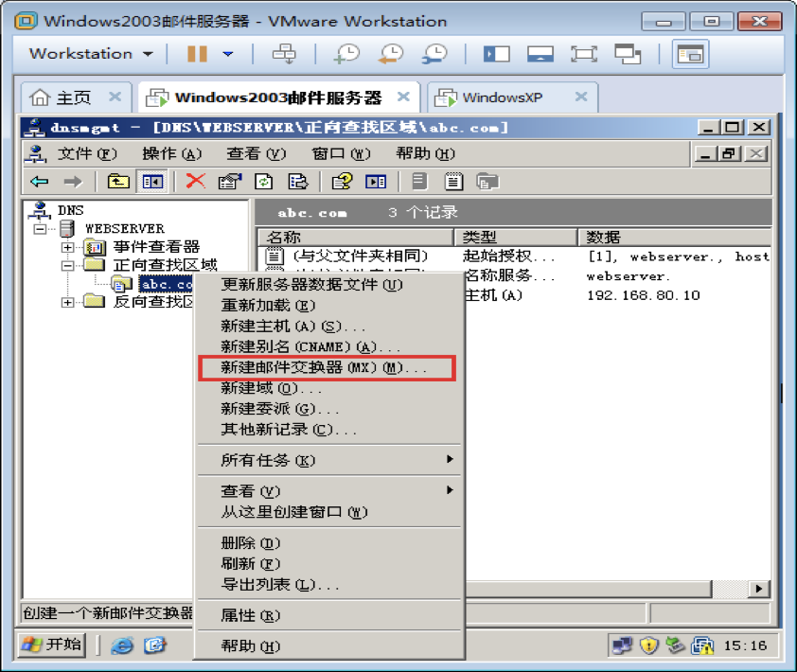
Task: Close the WindowsXP tab
Action: (x=581, y=97)
